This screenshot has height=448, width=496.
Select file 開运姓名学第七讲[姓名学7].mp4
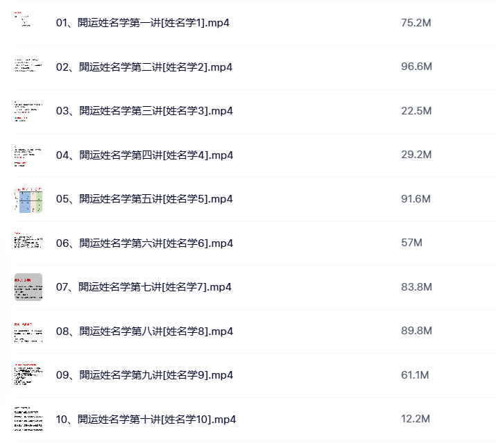click(x=144, y=287)
